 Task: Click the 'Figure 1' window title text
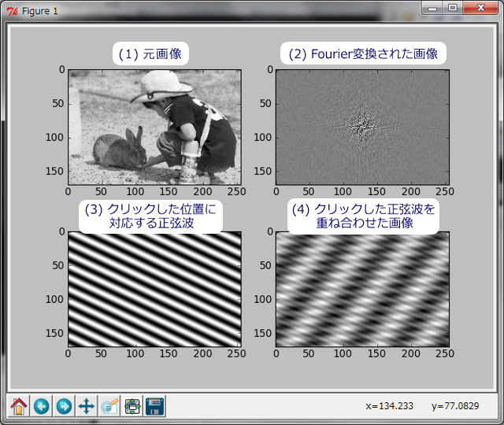(40, 11)
